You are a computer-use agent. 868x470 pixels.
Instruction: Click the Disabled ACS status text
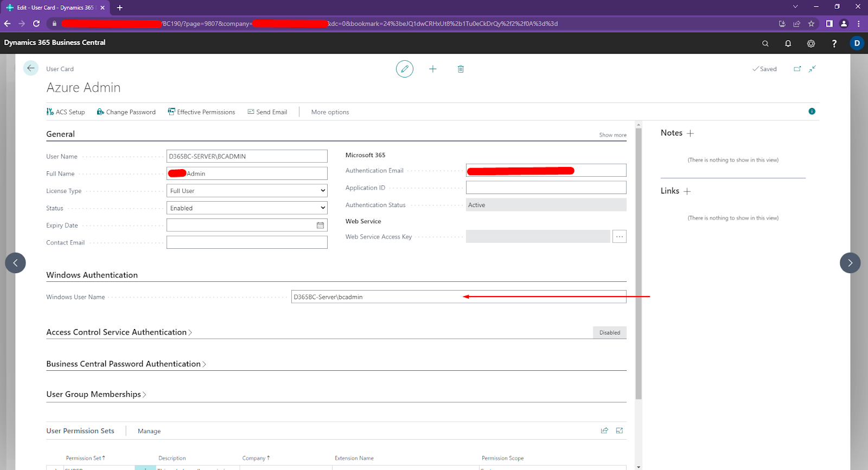click(610, 332)
